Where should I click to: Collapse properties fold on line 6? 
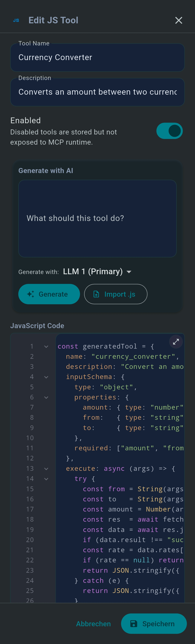tap(46, 397)
